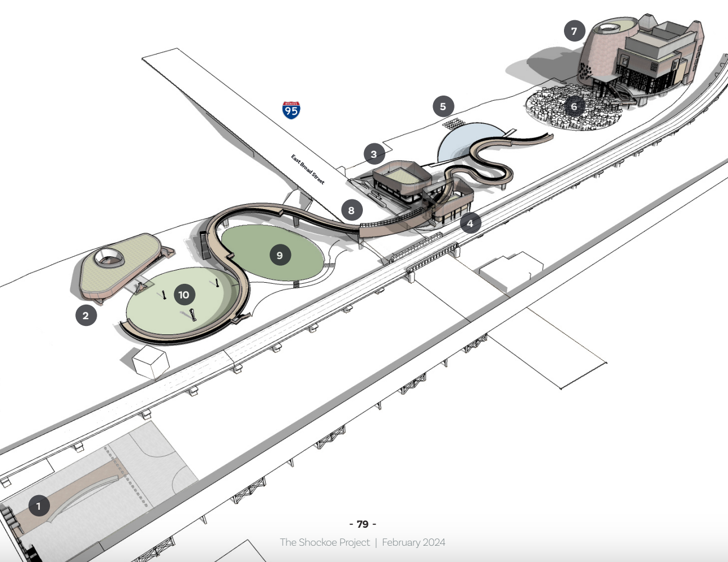Viewport: 728px width, 562px height.
Task: Select the number 2 marker badge
Action: (86, 315)
